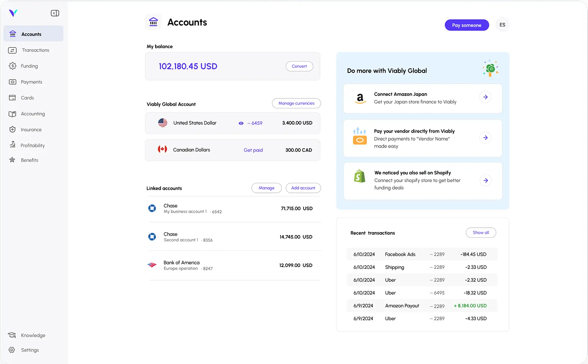Open the Shopify connection arrow
This screenshot has width=588, height=364.
(485, 180)
